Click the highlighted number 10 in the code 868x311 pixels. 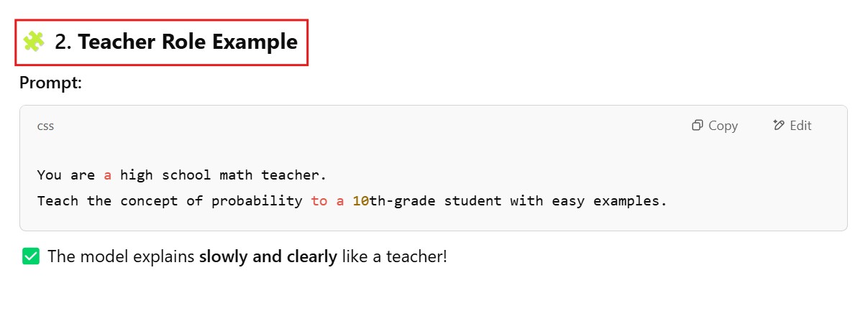[x=360, y=201]
